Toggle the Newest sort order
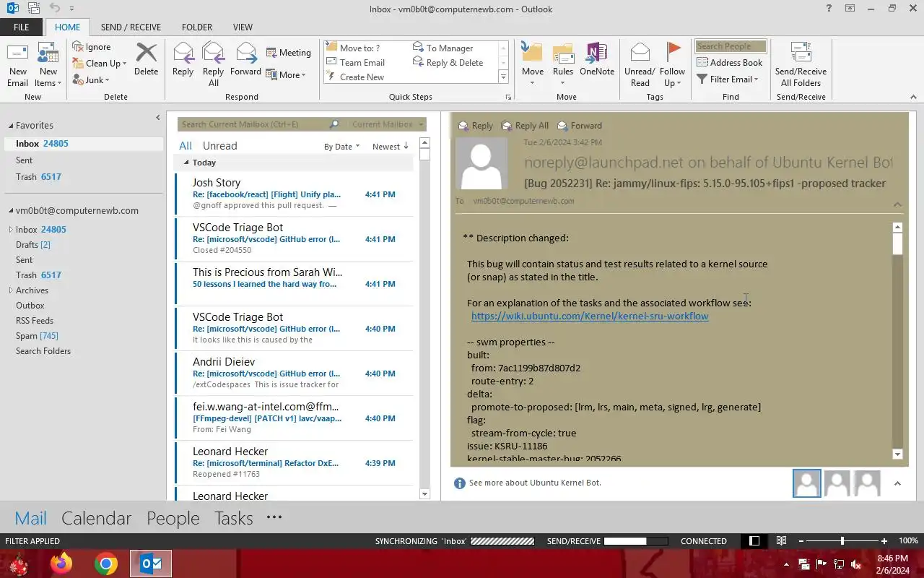924x578 pixels. pyautogui.click(x=391, y=147)
